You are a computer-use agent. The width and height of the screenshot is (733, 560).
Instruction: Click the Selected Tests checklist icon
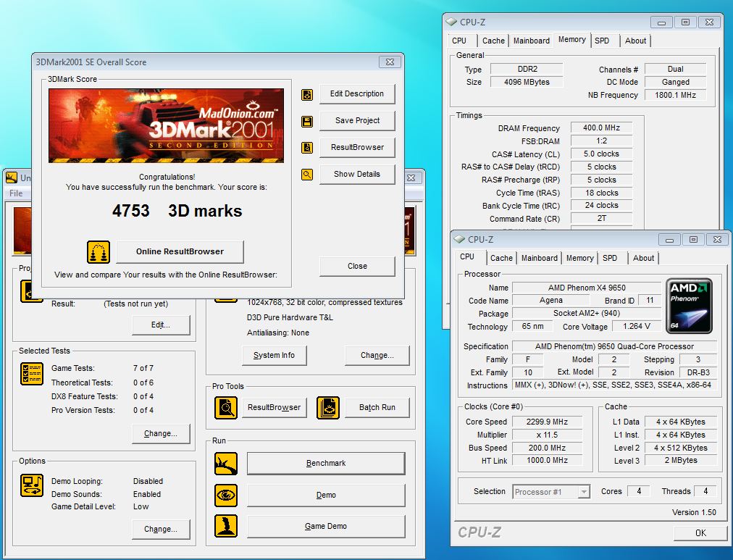point(32,374)
